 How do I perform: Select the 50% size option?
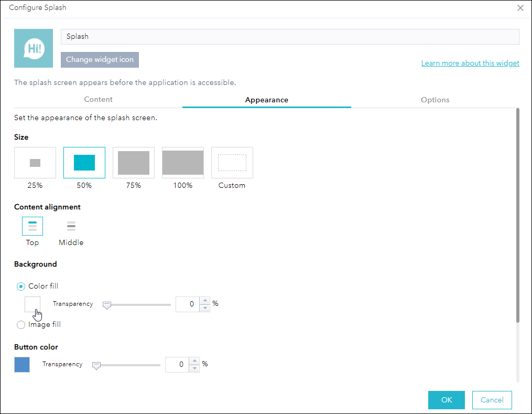tap(84, 163)
